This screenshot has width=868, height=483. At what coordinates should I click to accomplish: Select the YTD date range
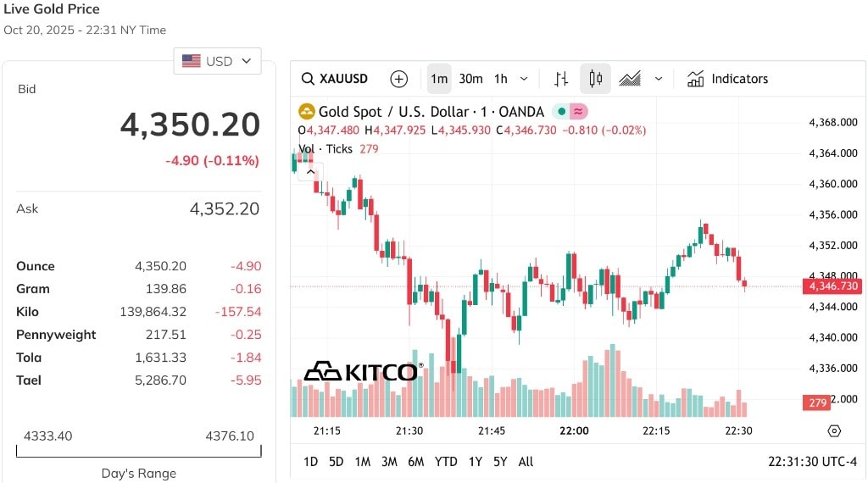[446, 462]
